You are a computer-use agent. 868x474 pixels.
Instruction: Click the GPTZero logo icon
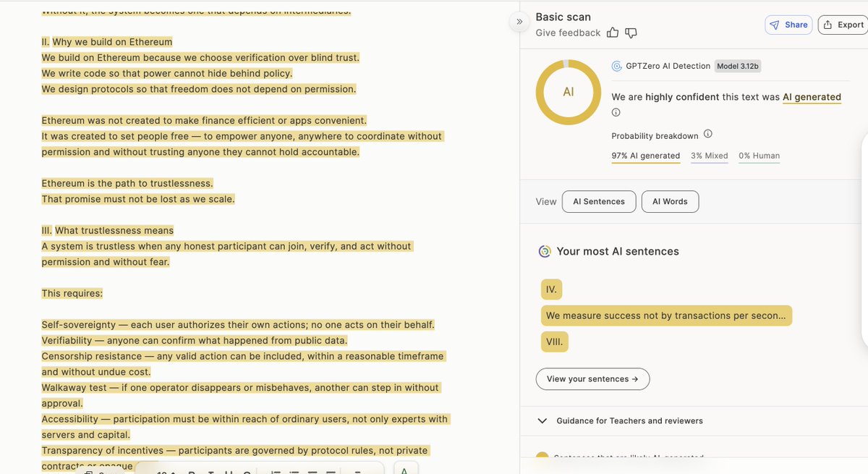617,66
